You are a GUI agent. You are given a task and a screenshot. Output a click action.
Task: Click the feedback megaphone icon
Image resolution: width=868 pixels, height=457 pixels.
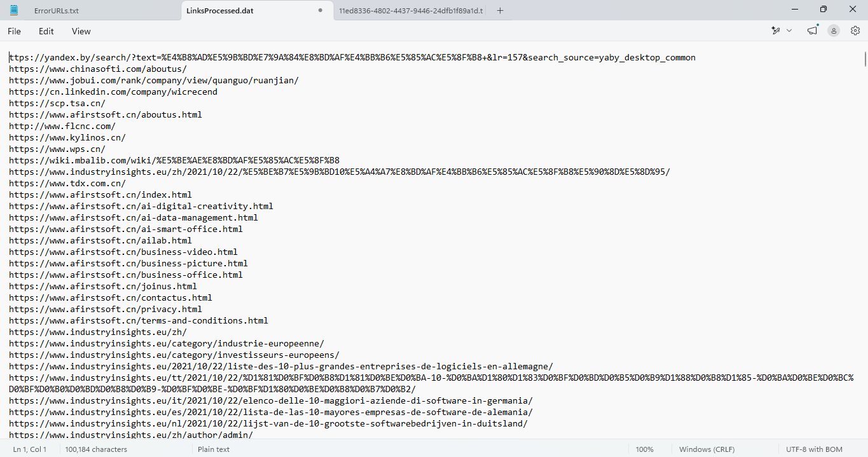click(813, 31)
